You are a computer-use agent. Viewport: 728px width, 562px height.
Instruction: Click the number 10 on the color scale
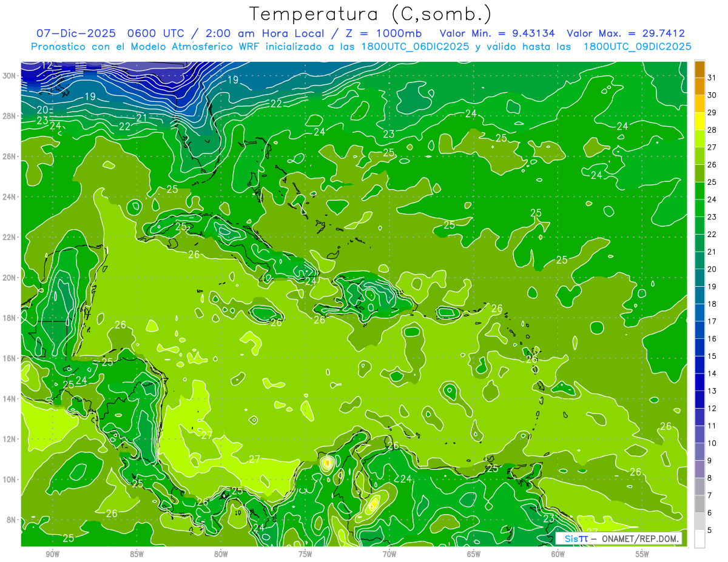point(712,443)
